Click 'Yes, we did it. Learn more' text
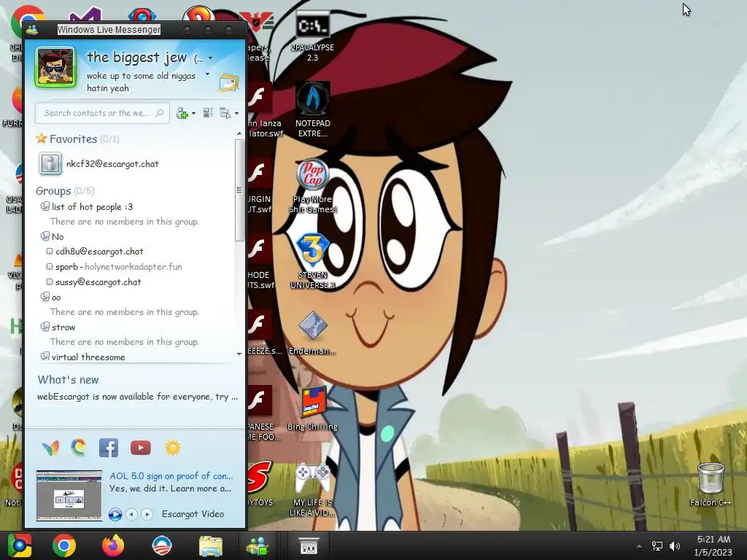This screenshot has height=560, width=747. point(170,489)
